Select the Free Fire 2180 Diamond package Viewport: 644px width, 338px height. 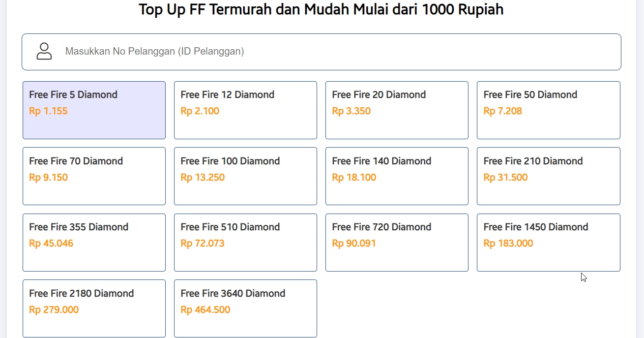click(94, 308)
